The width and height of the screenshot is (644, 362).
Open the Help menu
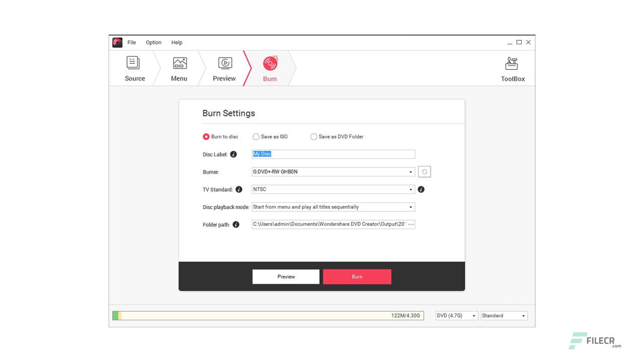[x=177, y=42]
